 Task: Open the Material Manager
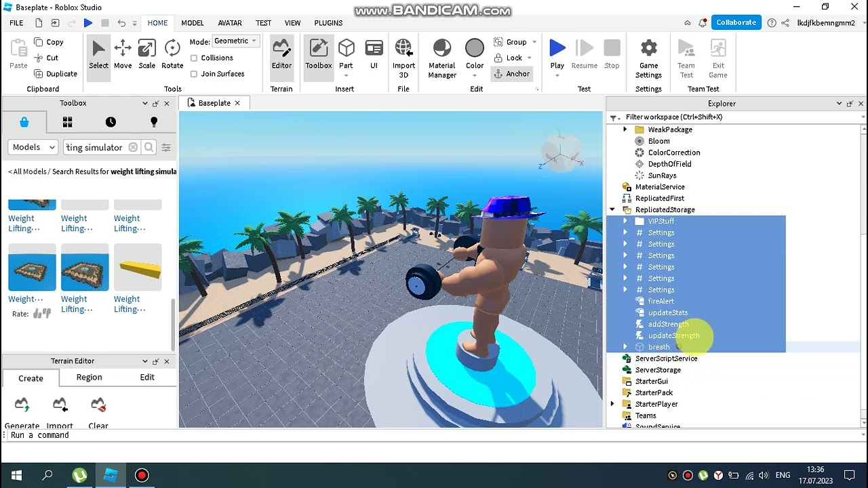click(442, 58)
